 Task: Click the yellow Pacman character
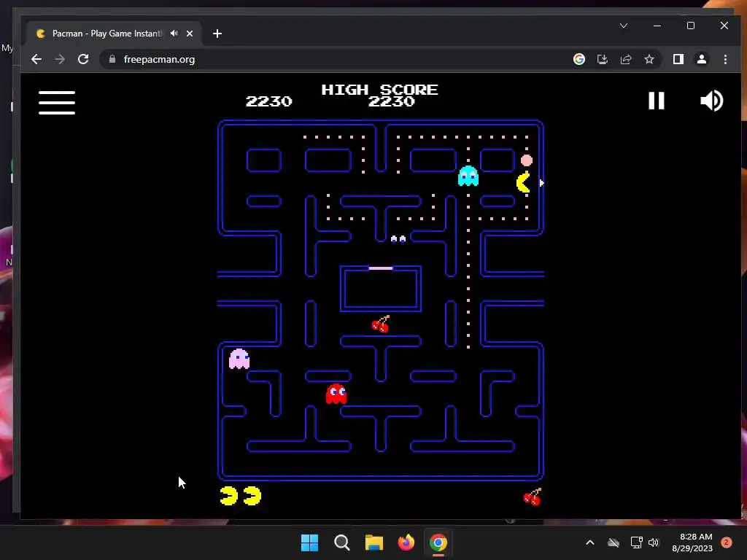pos(523,183)
